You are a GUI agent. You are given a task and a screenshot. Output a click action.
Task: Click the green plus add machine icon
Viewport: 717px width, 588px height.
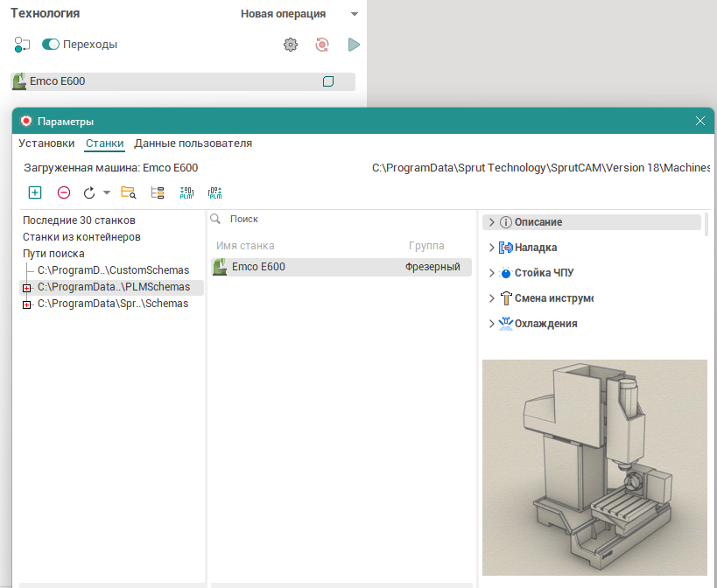coord(35,192)
